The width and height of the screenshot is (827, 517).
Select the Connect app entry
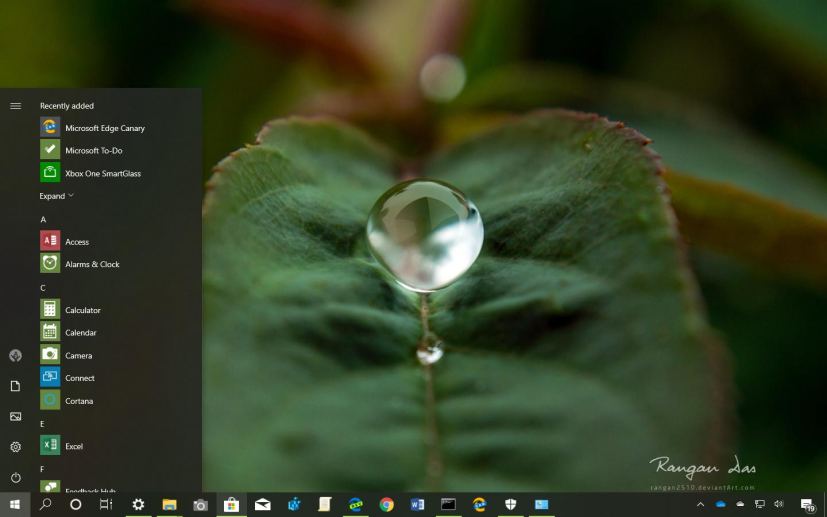[x=79, y=378]
